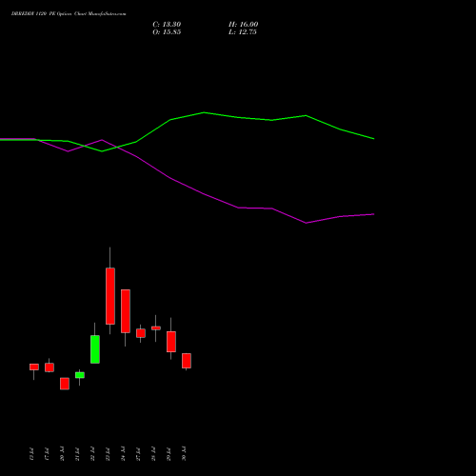Click the open value O: 15.85
Screen dimensions: 476x476
(167, 32)
